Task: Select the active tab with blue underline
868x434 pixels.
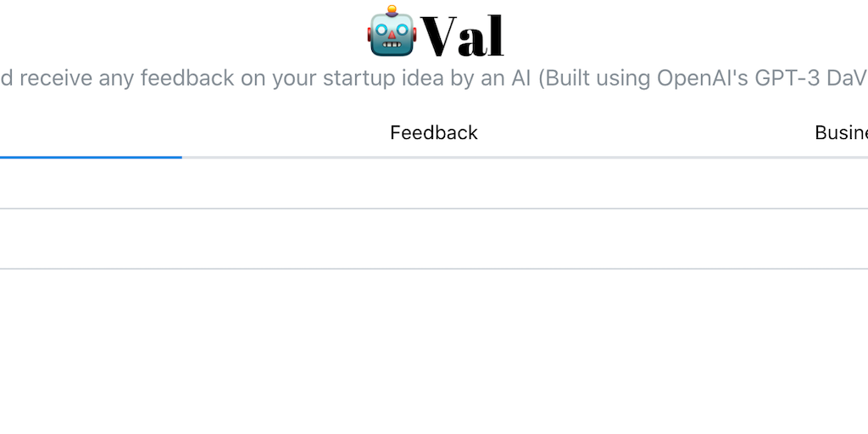Action: (x=89, y=132)
